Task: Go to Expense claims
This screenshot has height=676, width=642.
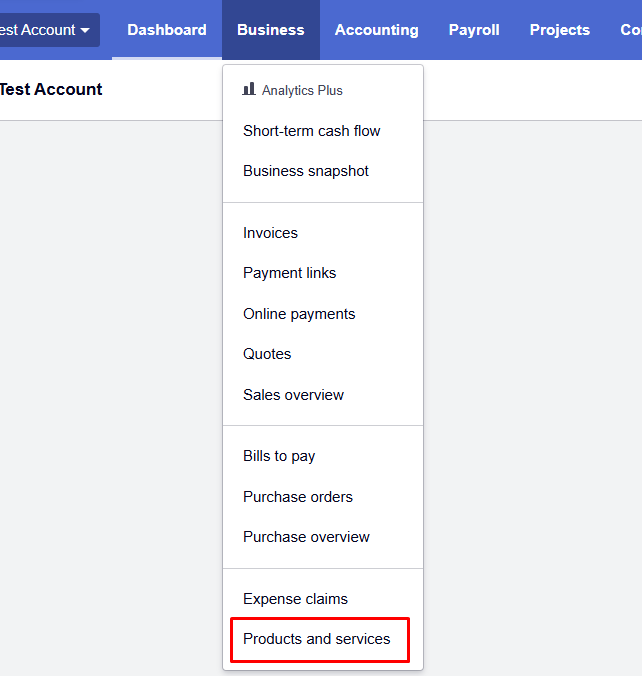Action: pos(296,599)
